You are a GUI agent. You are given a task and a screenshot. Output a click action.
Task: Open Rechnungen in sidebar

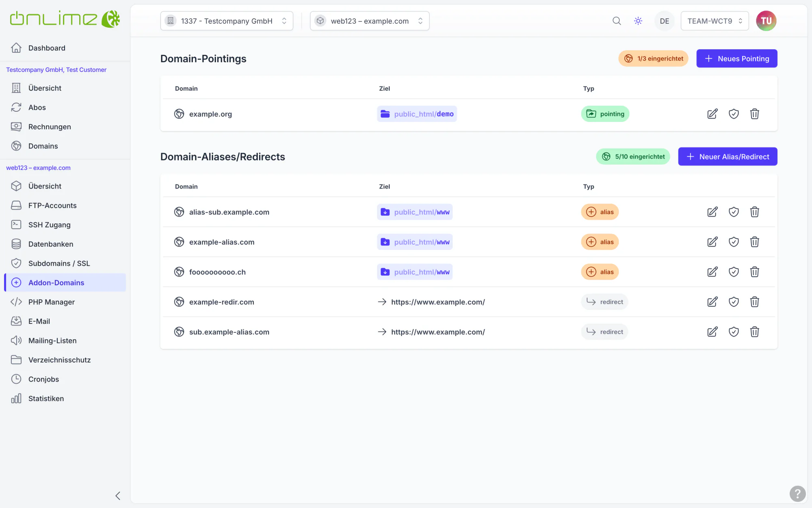(65, 127)
